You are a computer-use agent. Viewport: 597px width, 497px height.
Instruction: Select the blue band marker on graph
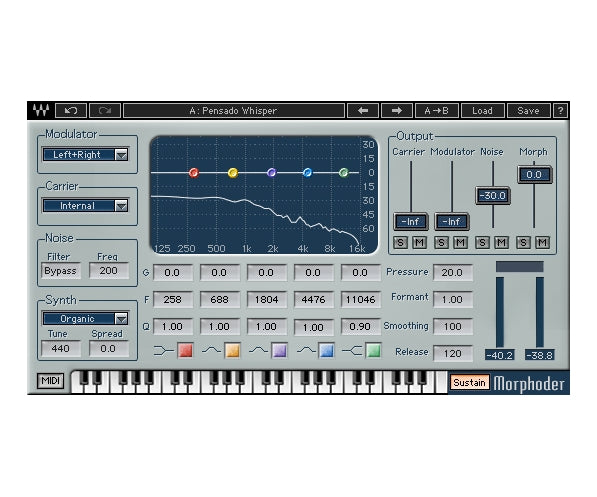[x=307, y=173]
